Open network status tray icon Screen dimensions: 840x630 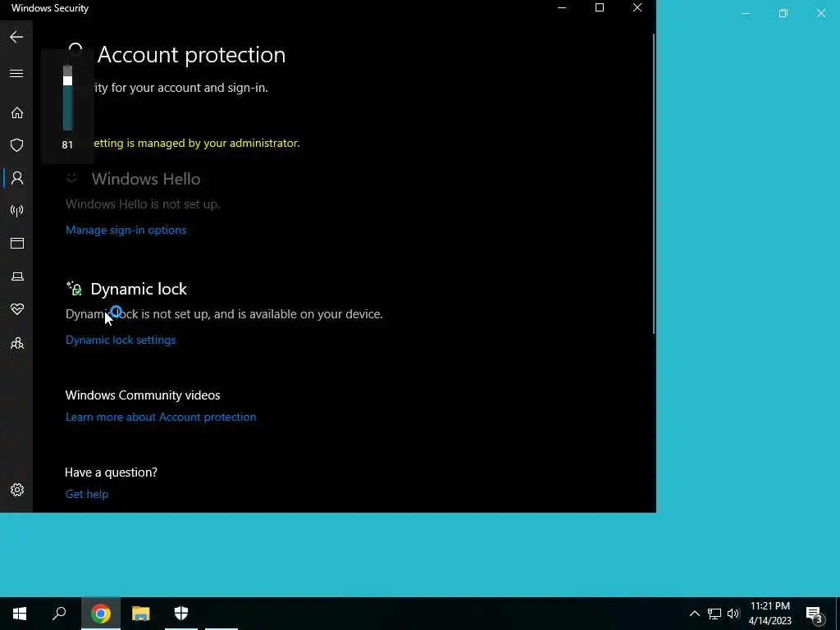point(714,614)
